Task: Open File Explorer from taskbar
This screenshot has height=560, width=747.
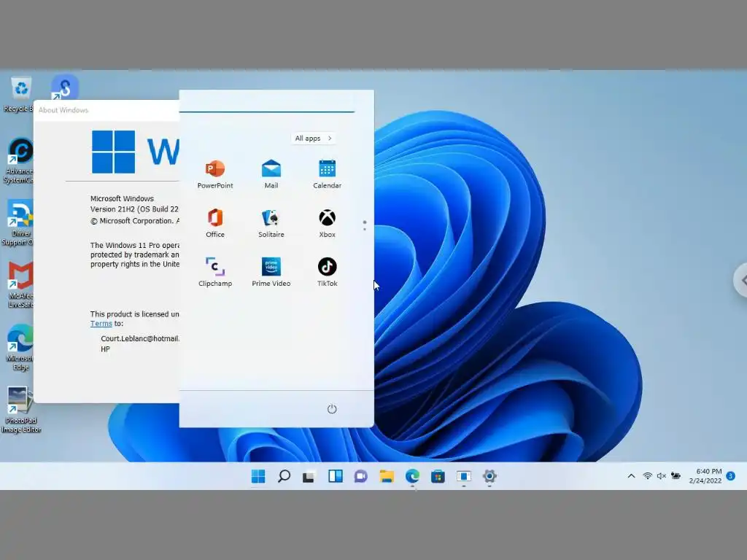Action: click(387, 476)
